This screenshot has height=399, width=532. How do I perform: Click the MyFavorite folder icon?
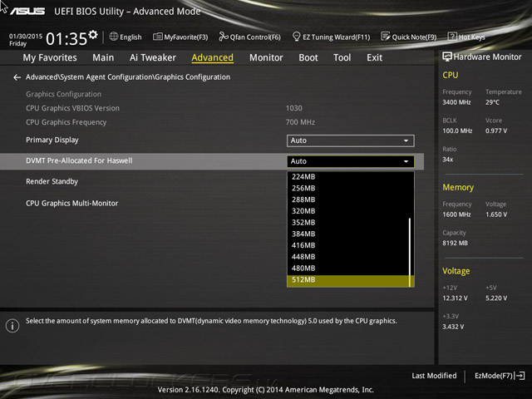pos(157,37)
